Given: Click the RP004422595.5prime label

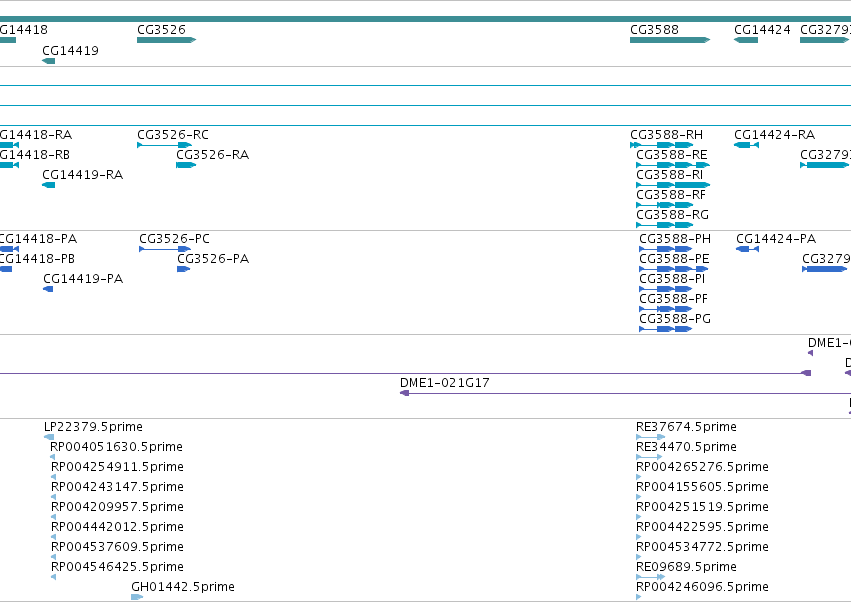Looking at the screenshot, I should [x=702, y=527].
